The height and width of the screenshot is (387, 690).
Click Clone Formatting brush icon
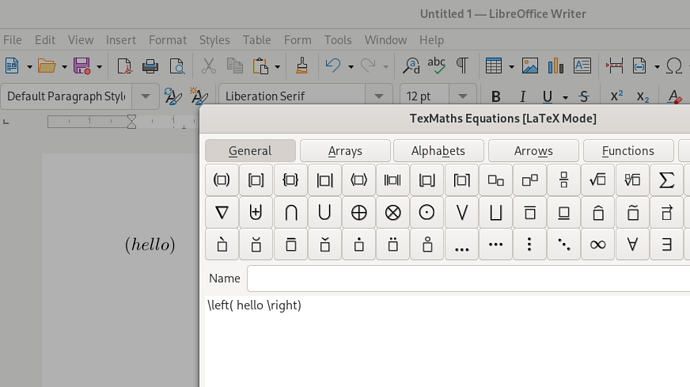(302, 66)
